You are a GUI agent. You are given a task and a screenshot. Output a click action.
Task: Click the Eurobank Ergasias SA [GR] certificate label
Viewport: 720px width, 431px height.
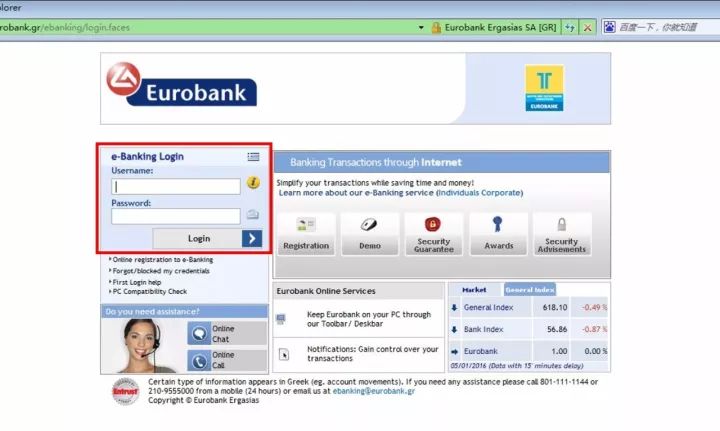point(500,28)
